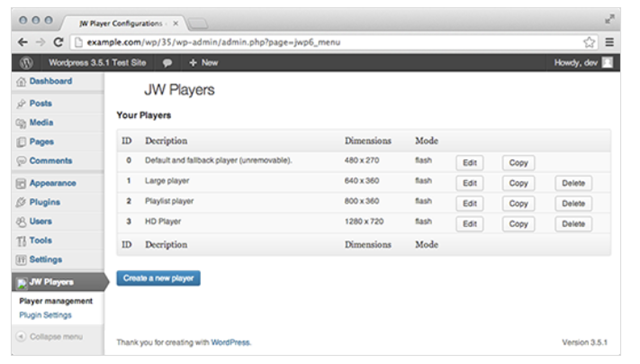The width and height of the screenshot is (640, 364).
Task: Click the Pages sidebar icon
Action: pos(21,142)
